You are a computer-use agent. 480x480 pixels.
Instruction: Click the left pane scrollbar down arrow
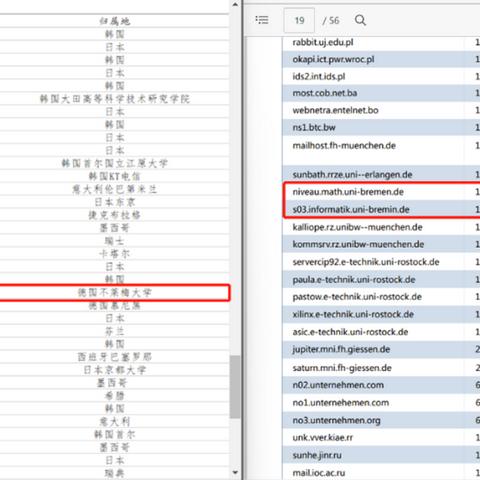point(235,472)
